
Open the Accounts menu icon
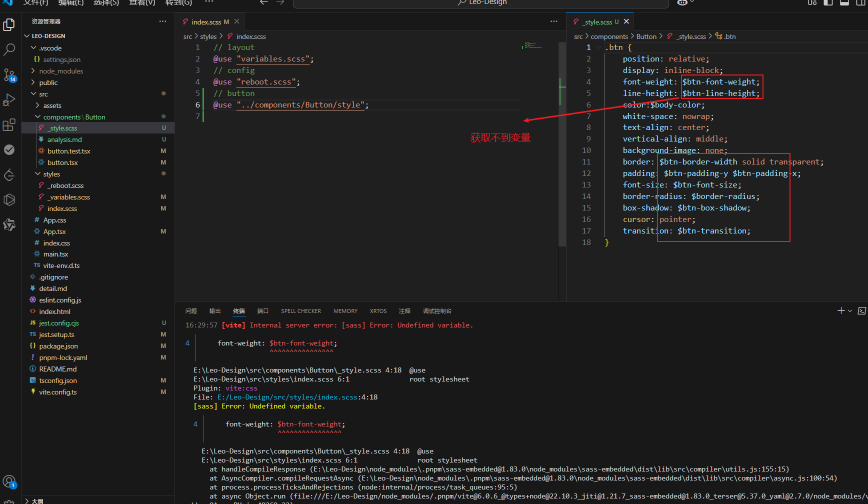pos(9,482)
